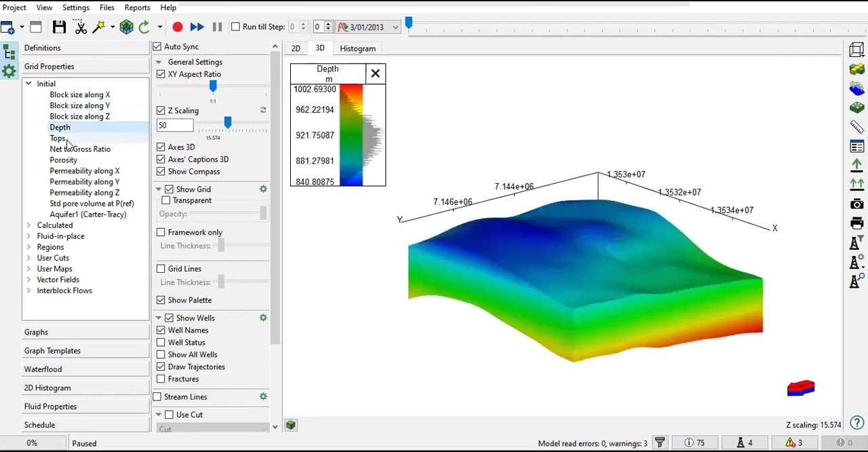Toggle the Show Palette checkbox
This screenshot has height=452, width=868.
161,301
